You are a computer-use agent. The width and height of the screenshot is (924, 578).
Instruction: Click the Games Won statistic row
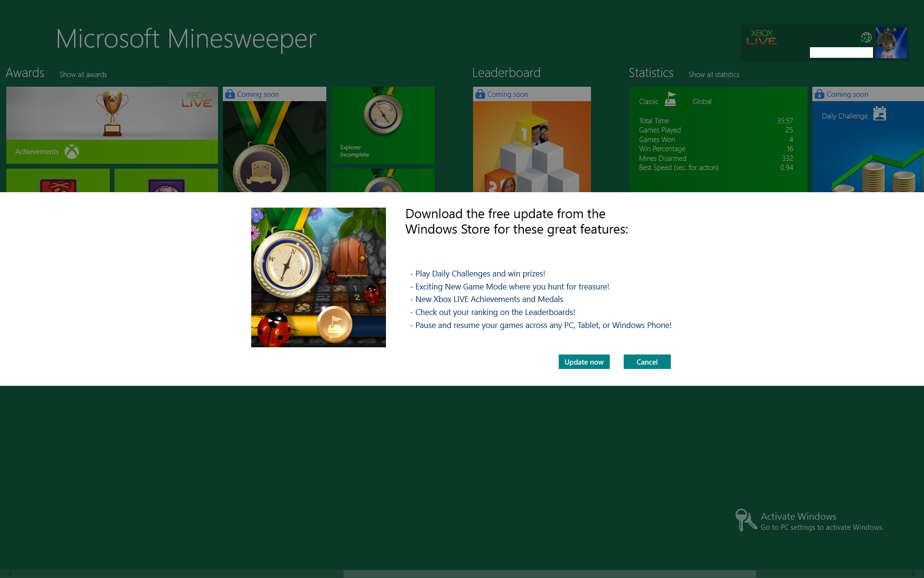tap(716, 140)
